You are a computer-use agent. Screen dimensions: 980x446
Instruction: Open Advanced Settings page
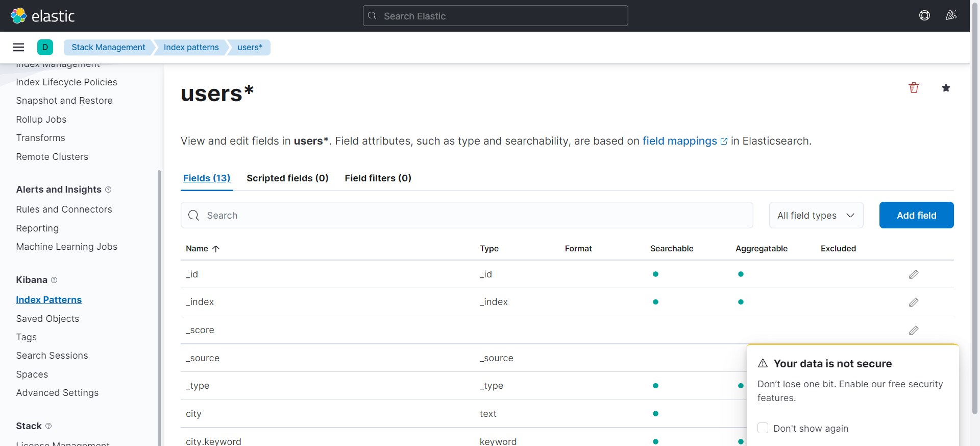coord(57,393)
